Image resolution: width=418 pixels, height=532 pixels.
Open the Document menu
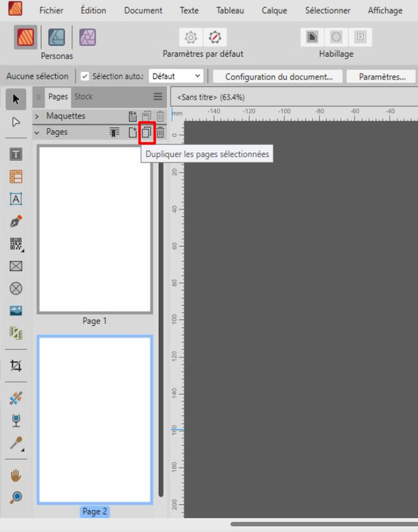pos(143,11)
